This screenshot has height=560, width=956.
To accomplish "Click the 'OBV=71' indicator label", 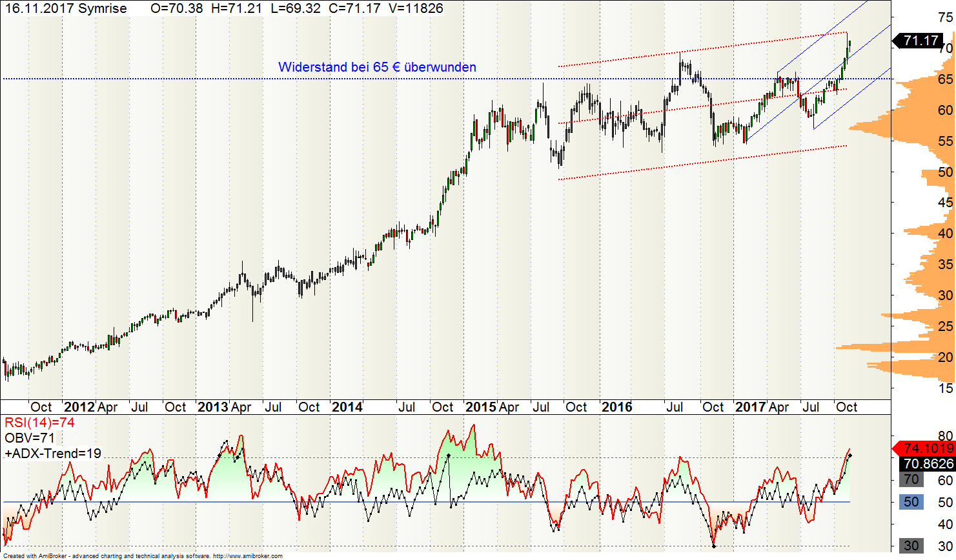I will click(30, 439).
